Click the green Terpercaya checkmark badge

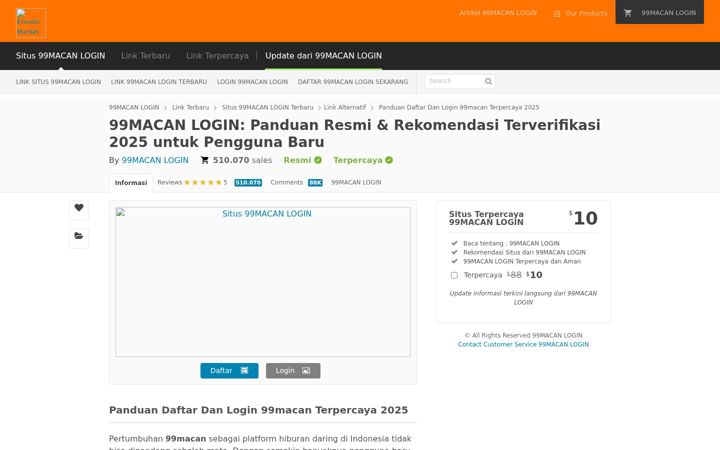pyautogui.click(x=389, y=160)
